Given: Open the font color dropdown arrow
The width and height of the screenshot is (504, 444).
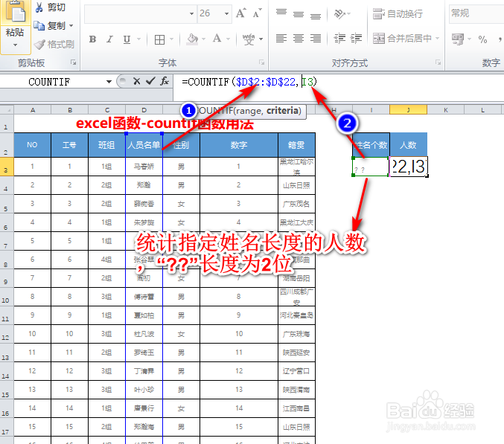Looking at the screenshot, I should [229, 39].
